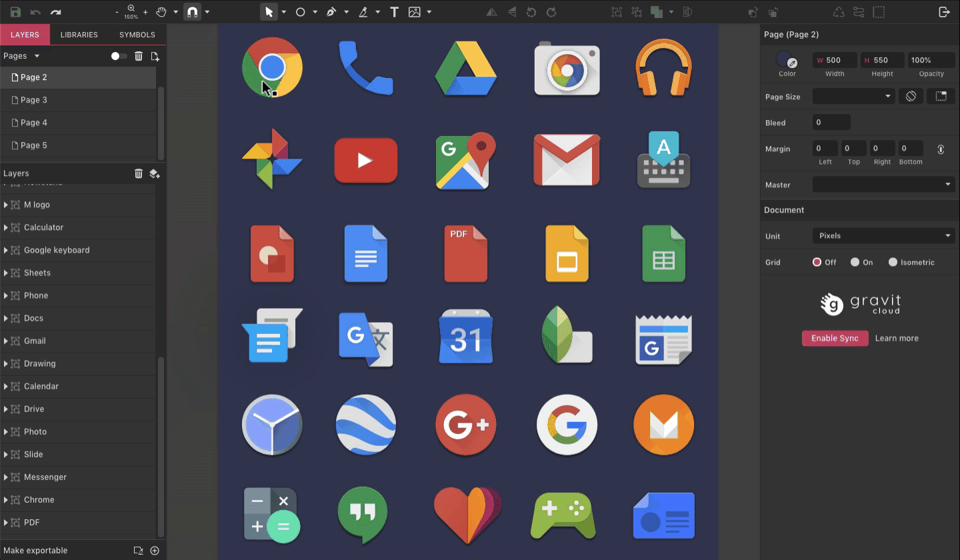This screenshot has height=560, width=960.
Task: Activate the Text tool
Action: coord(393,11)
